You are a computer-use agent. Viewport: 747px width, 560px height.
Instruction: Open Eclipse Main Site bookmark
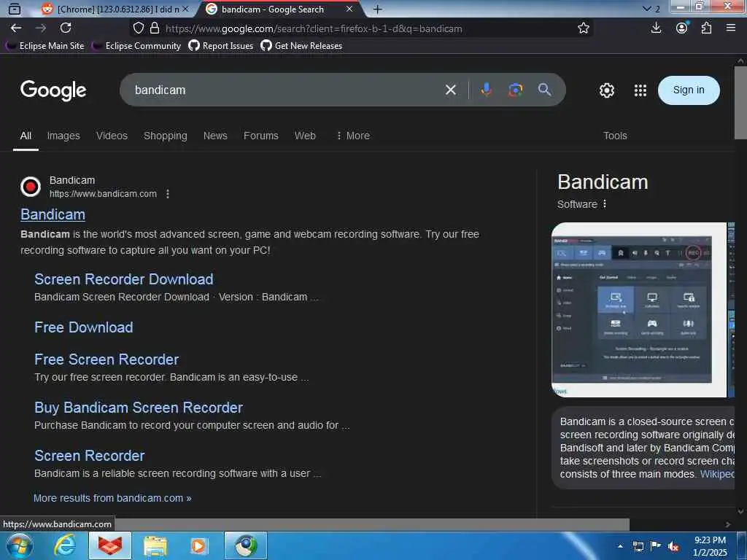coord(45,46)
